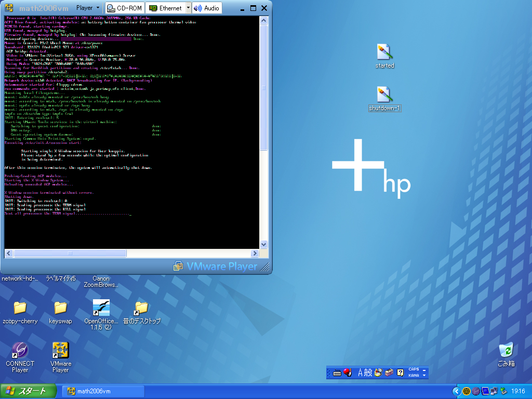532x399 pixels.
Task: Click the IME keyboard icon in language bar
Action: click(x=337, y=373)
